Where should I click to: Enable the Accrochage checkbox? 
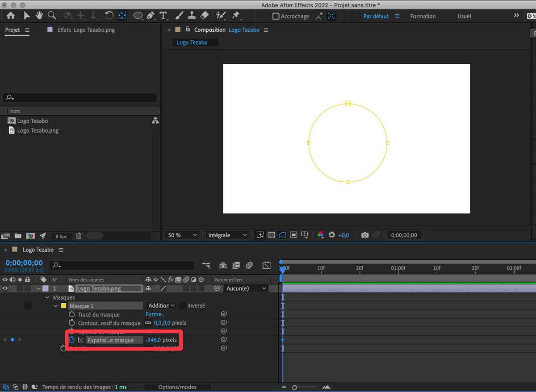point(276,17)
